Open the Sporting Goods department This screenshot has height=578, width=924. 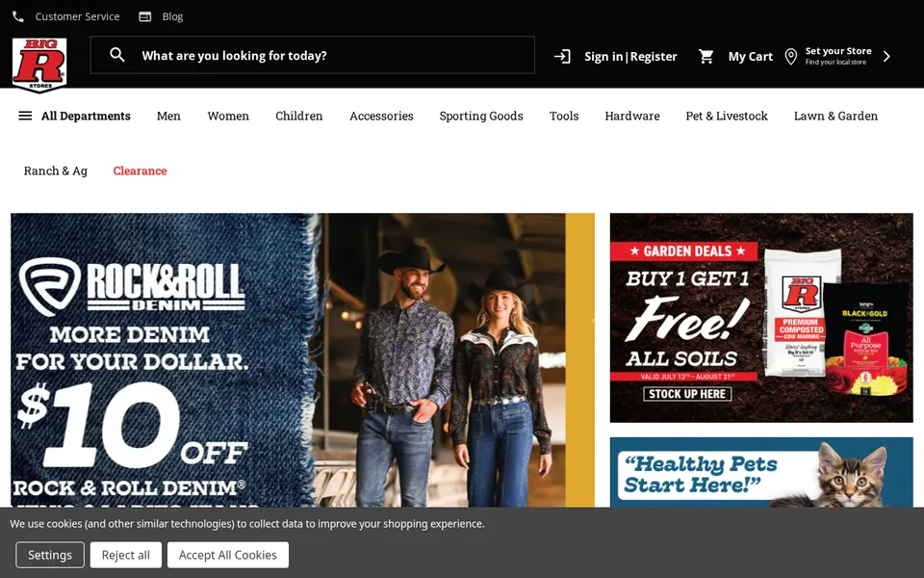click(481, 116)
